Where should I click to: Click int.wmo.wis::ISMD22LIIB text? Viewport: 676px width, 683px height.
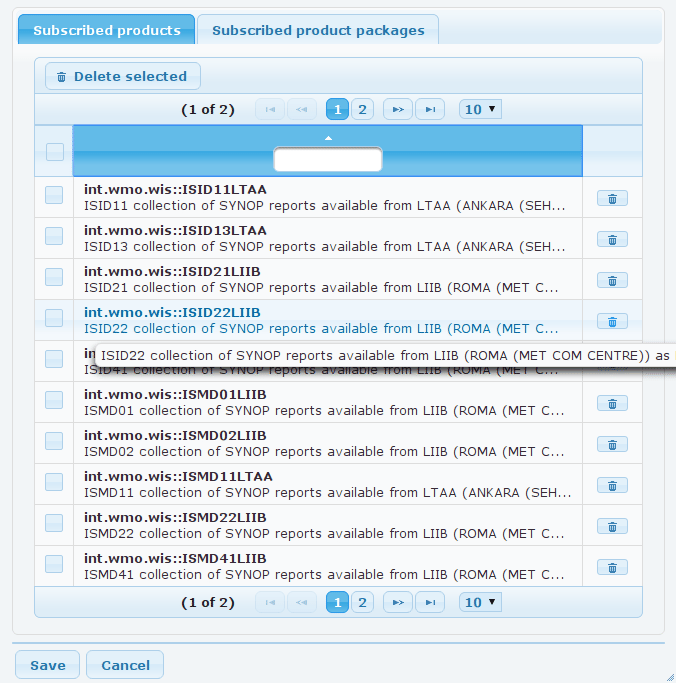point(175,517)
